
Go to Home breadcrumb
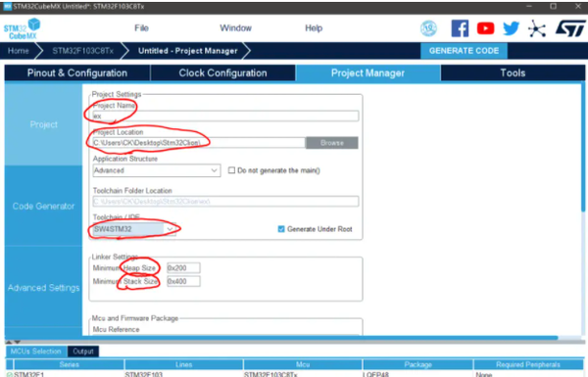[18, 51]
